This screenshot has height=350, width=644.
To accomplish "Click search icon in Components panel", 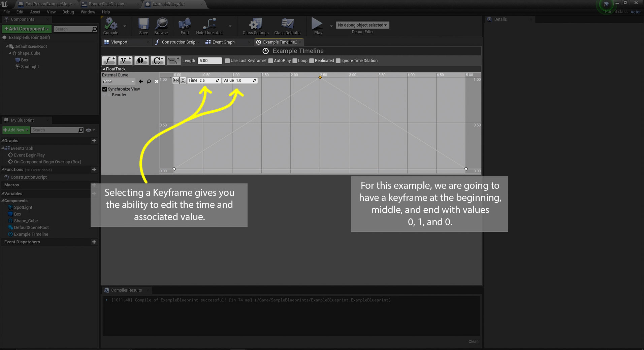I will [95, 29].
